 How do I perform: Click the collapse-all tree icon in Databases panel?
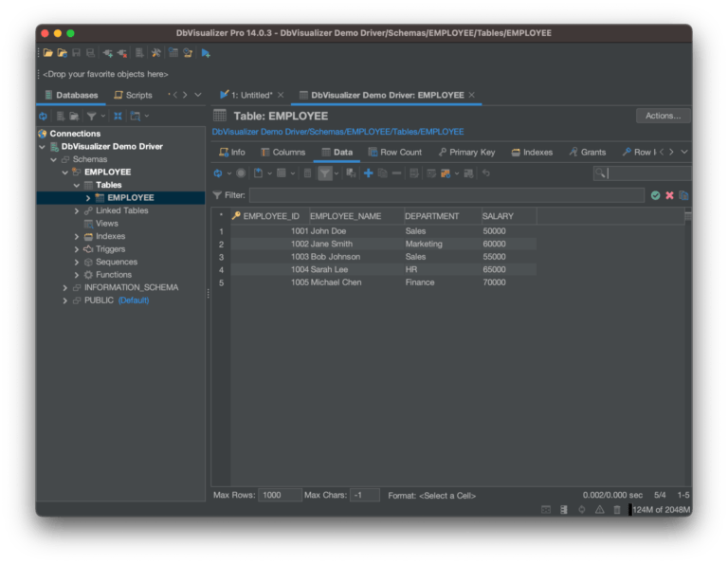118,116
